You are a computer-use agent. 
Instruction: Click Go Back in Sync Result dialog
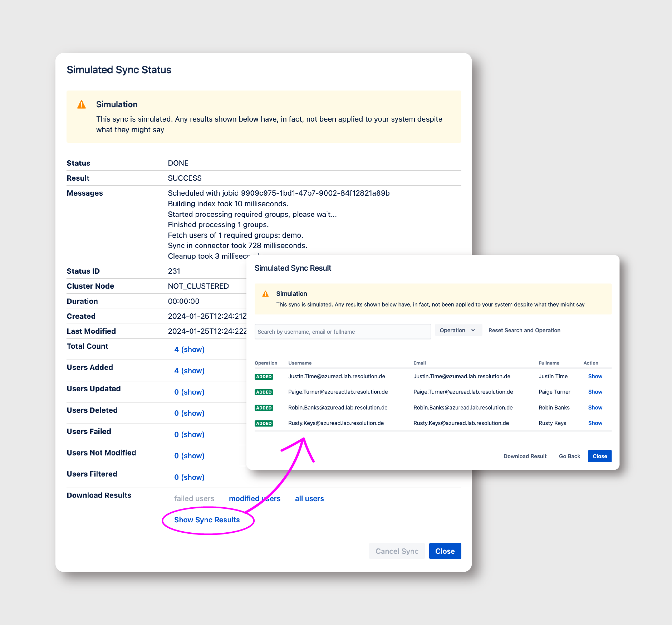[x=569, y=456]
